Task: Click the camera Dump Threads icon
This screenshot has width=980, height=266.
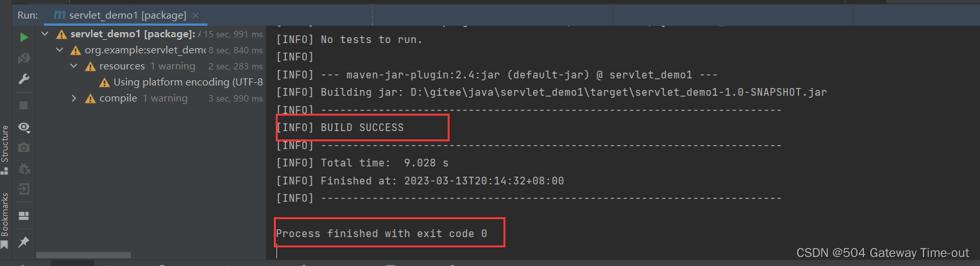Action: tap(24, 147)
